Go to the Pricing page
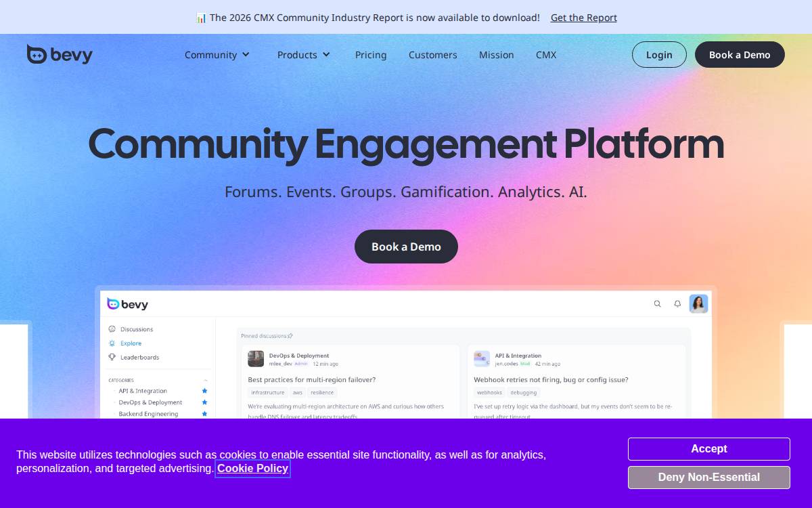 coord(371,55)
